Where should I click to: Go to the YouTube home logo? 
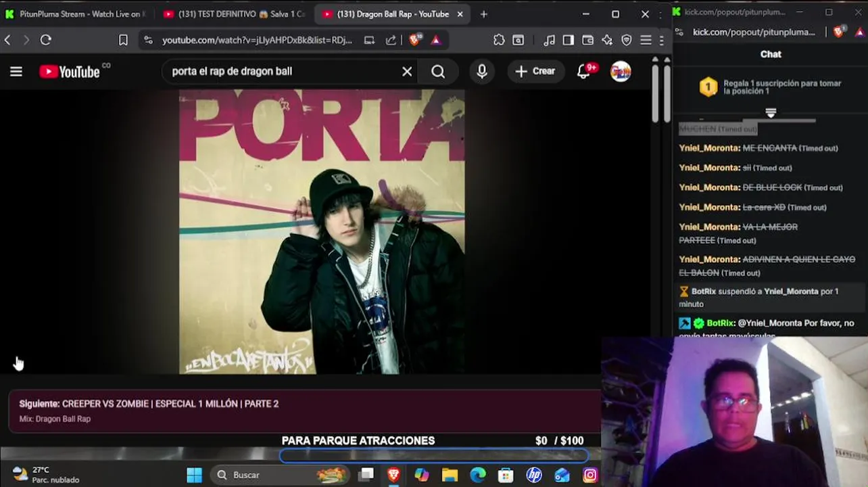pos(70,71)
